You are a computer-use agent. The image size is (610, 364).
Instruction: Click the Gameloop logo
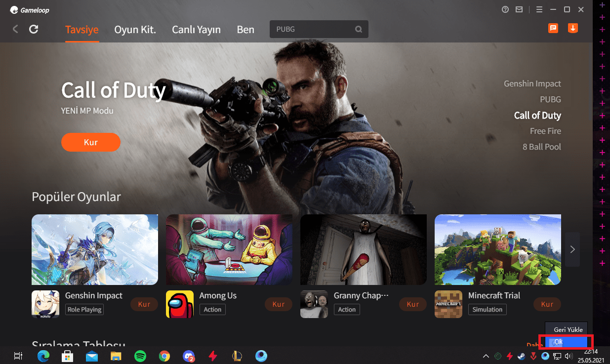tap(29, 10)
